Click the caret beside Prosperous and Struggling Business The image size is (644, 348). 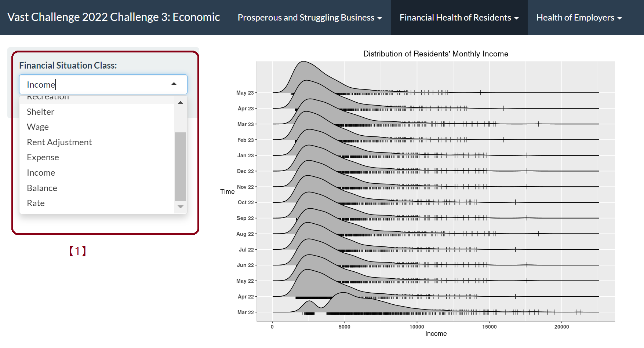(380, 18)
